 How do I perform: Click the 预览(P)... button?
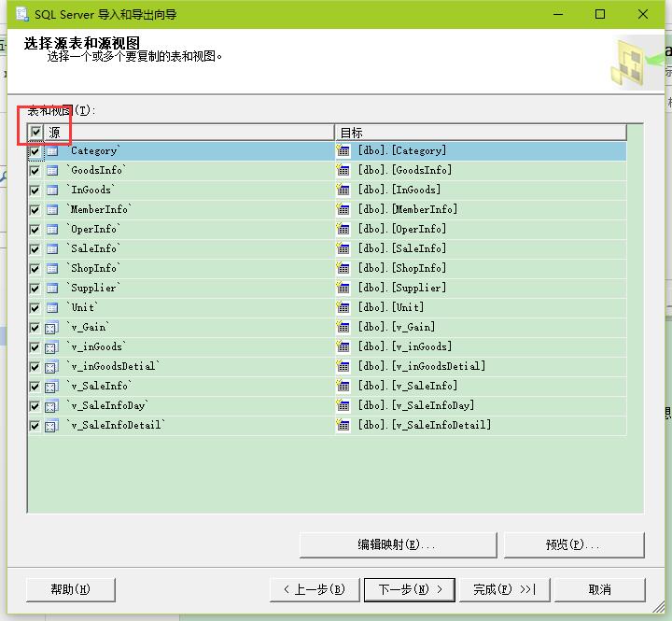574,545
